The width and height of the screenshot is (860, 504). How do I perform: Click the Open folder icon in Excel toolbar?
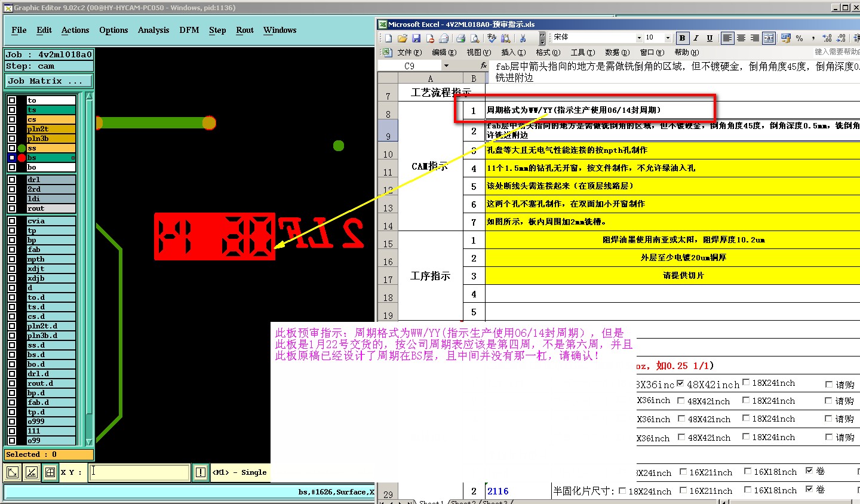click(402, 38)
